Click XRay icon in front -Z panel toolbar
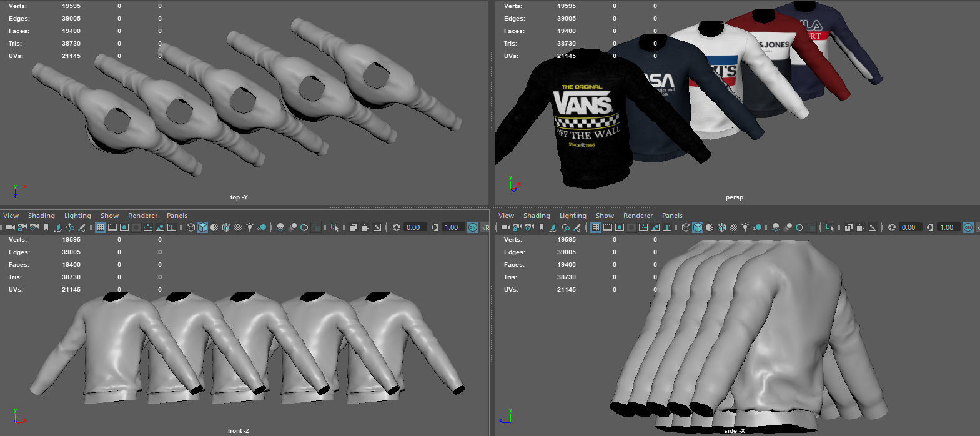The image size is (980, 436). (x=354, y=227)
